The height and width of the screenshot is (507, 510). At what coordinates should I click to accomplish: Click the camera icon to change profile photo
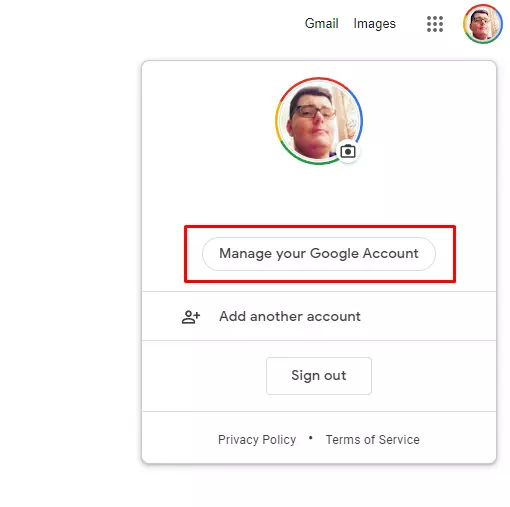[348, 152]
